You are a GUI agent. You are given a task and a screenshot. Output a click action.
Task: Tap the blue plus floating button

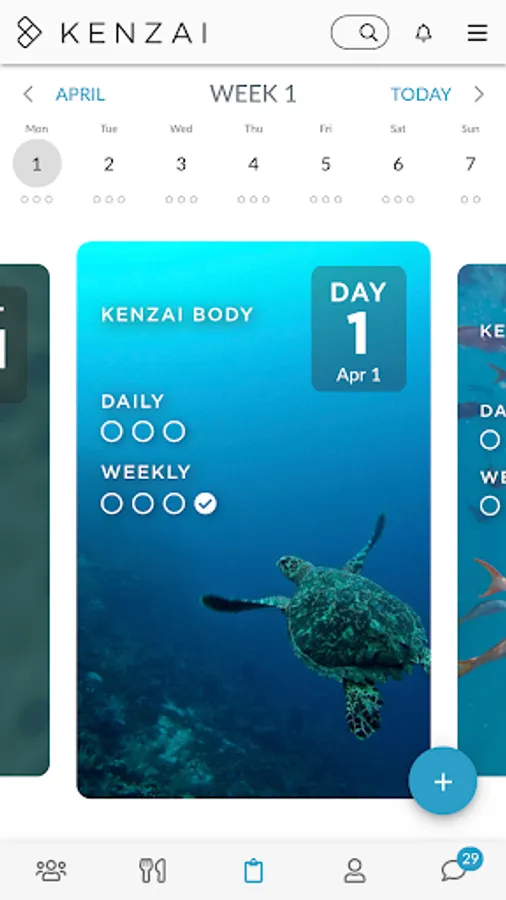[x=442, y=781]
